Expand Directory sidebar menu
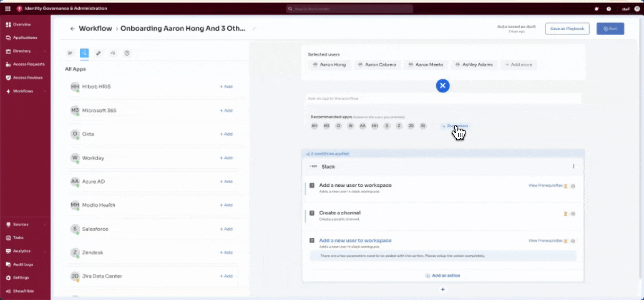The width and height of the screenshot is (644, 300). click(26, 51)
